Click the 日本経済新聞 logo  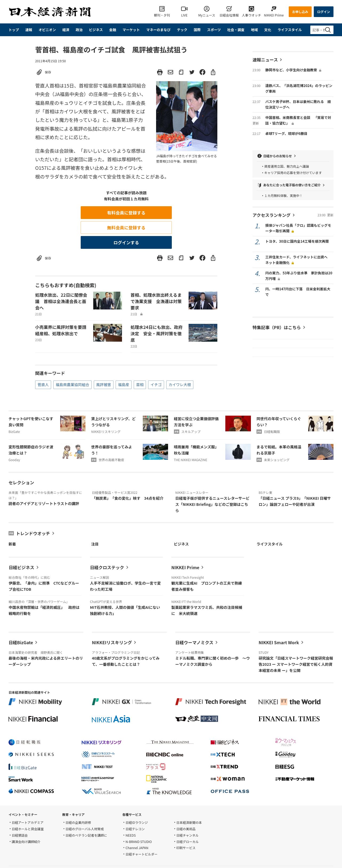(x=50, y=12)
